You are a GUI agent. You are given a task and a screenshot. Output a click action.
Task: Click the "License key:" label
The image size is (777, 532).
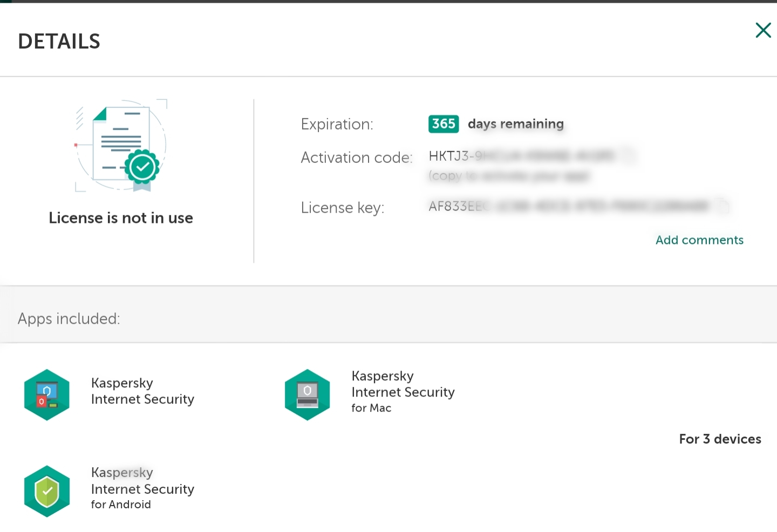tap(343, 208)
